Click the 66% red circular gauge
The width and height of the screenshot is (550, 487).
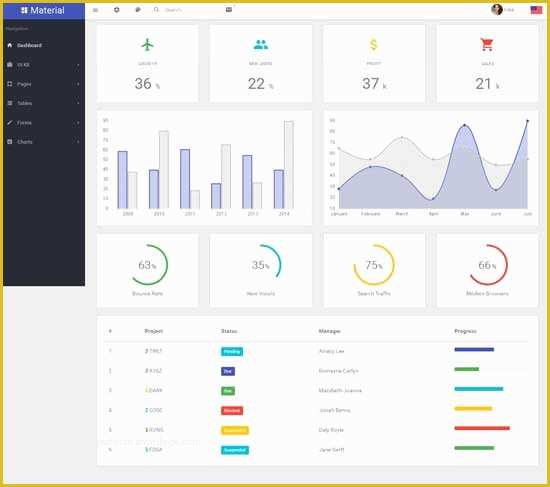(487, 265)
